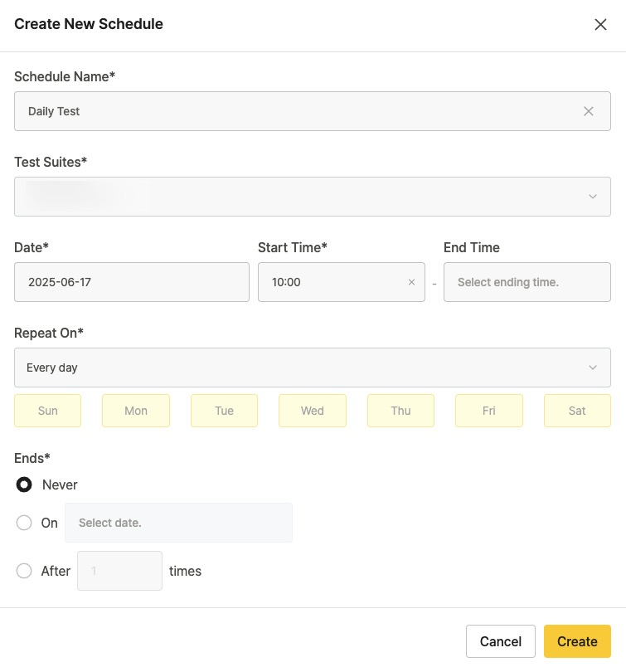The width and height of the screenshot is (626, 672).
Task: Open the Repeat On dropdown
Action: 312,368
